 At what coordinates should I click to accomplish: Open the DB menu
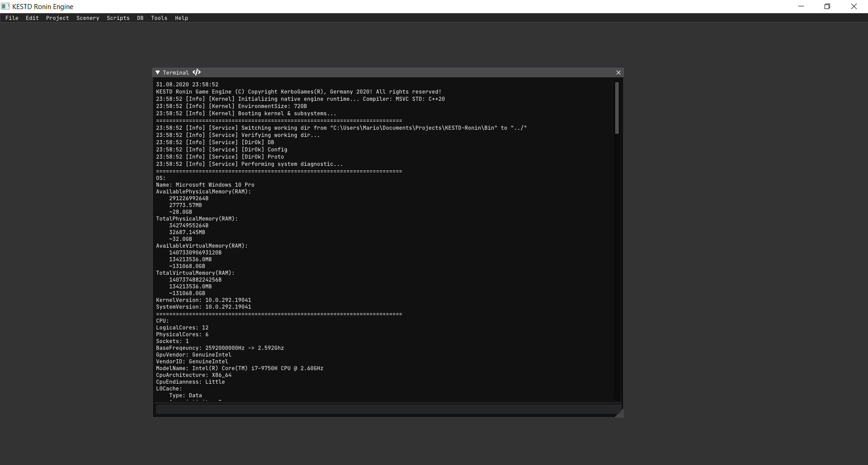coord(140,18)
